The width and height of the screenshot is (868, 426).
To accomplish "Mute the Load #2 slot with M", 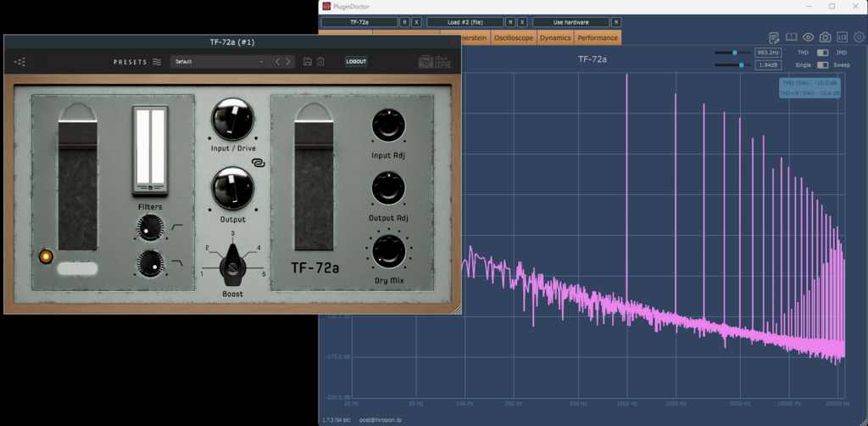I will (511, 22).
